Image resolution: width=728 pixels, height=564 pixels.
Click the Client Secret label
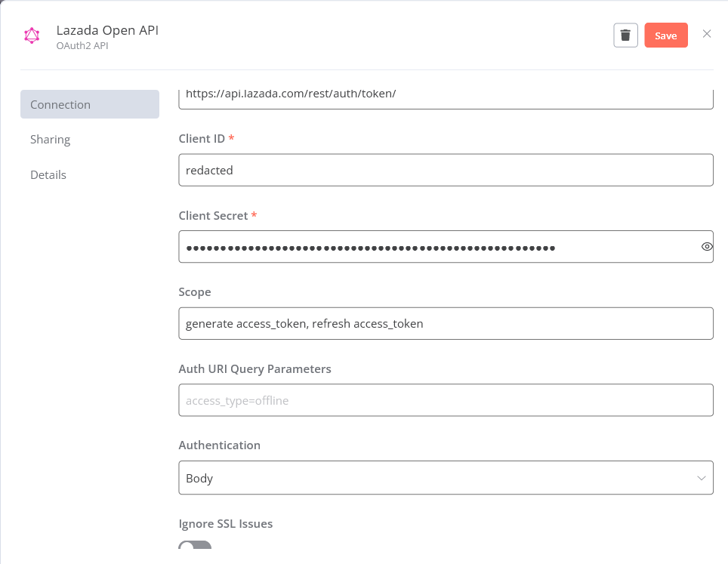point(213,216)
